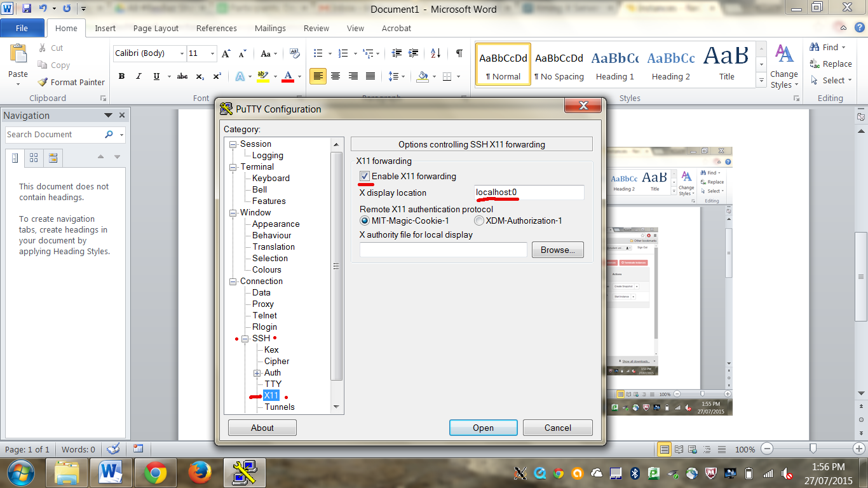Click the X display location field
This screenshot has height=488, width=868.
(x=529, y=193)
